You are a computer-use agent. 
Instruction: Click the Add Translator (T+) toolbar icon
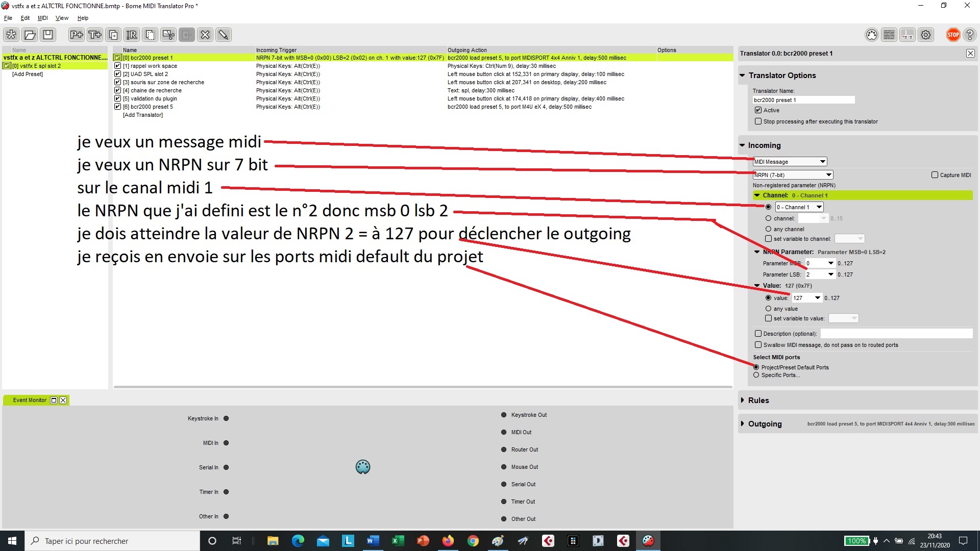tap(95, 35)
